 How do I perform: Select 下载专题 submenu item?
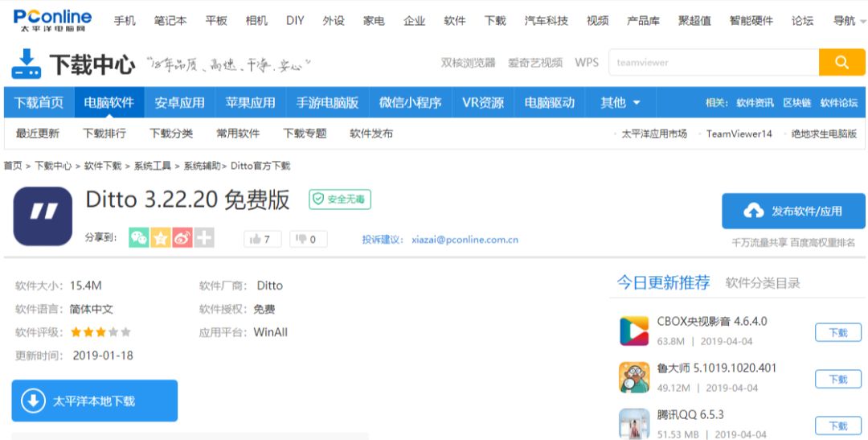tap(305, 134)
